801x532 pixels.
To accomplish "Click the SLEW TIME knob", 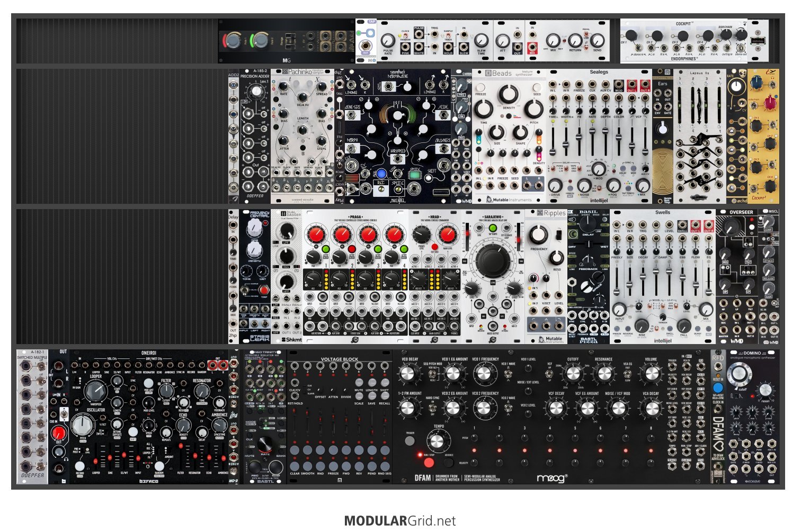I will click(x=481, y=40).
